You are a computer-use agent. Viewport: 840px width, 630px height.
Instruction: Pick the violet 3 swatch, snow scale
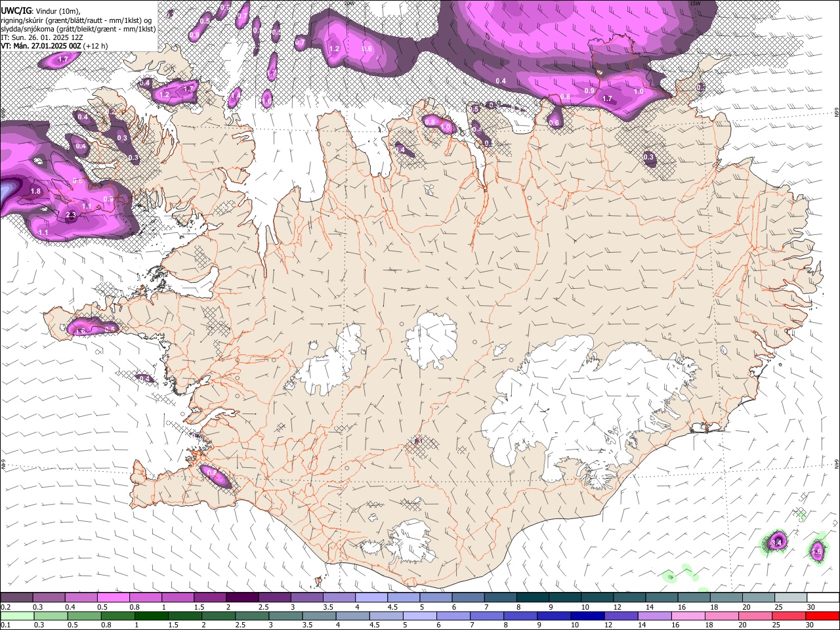coord(306,597)
